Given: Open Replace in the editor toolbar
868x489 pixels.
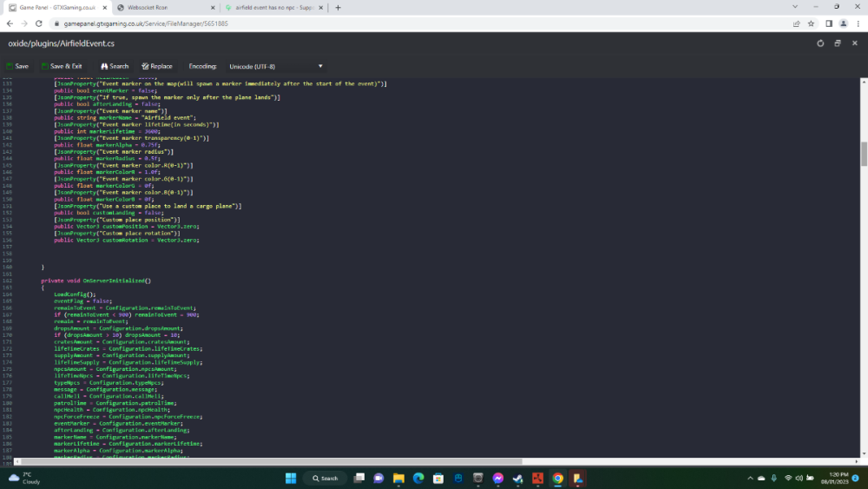Looking at the screenshot, I should pos(156,66).
